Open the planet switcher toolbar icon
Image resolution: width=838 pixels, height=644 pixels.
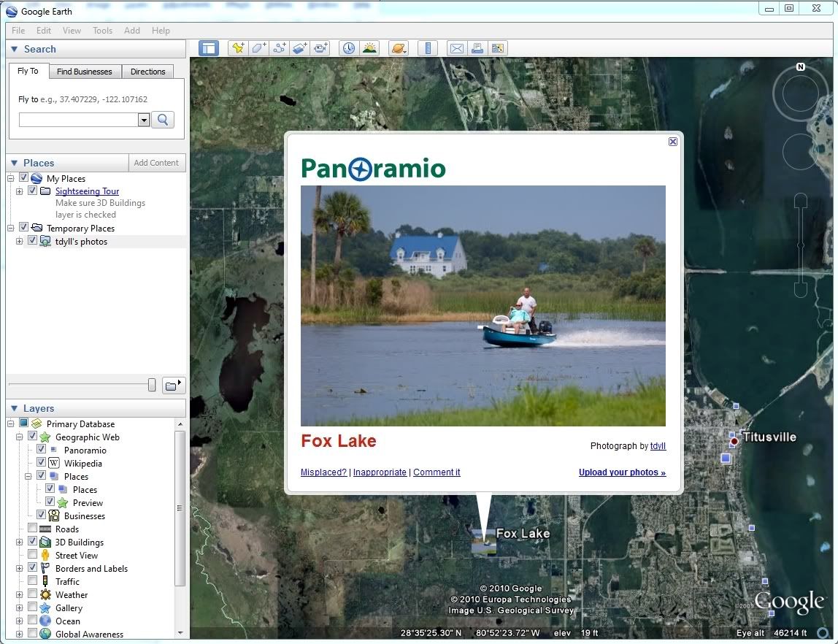[399, 49]
